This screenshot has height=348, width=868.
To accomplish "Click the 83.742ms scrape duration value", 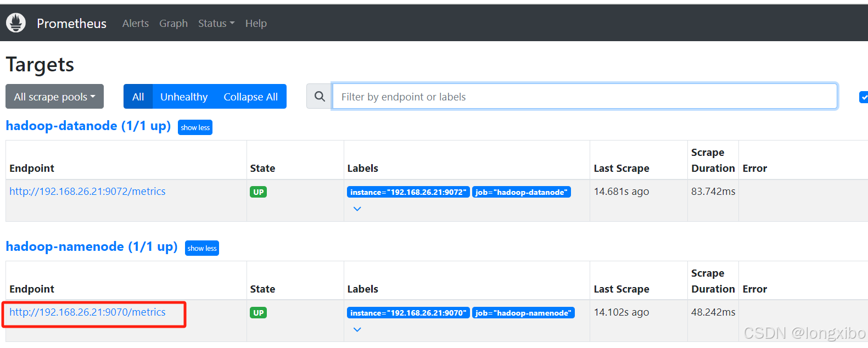I will point(713,191).
